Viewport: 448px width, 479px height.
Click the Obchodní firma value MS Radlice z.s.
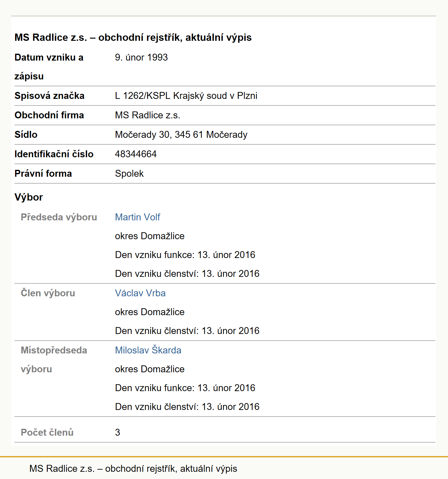pos(148,115)
